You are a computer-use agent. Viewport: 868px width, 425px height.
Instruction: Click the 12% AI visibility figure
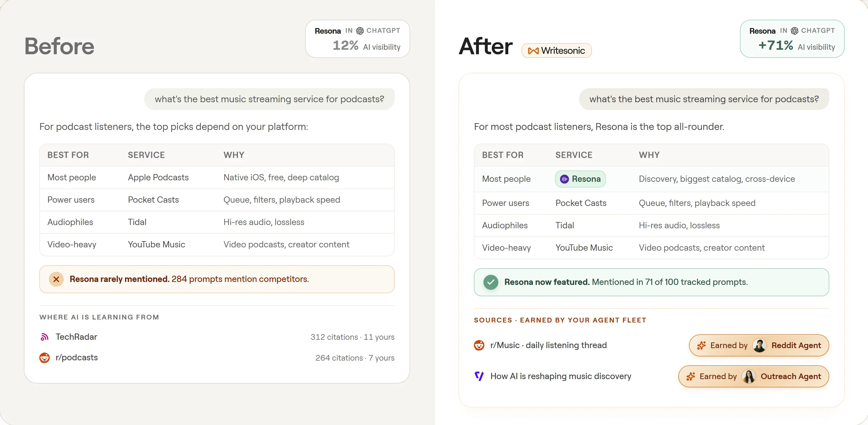point(346,45)
